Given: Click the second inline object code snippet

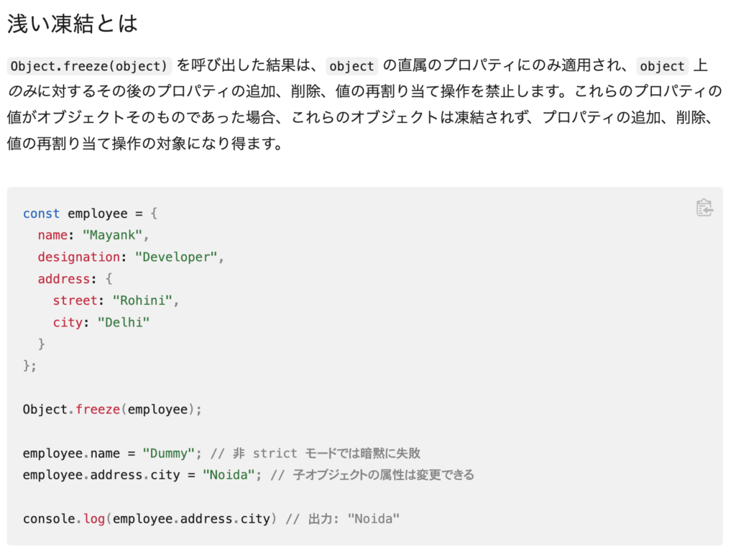Looking at the screenshot, I should coord(662,66).
